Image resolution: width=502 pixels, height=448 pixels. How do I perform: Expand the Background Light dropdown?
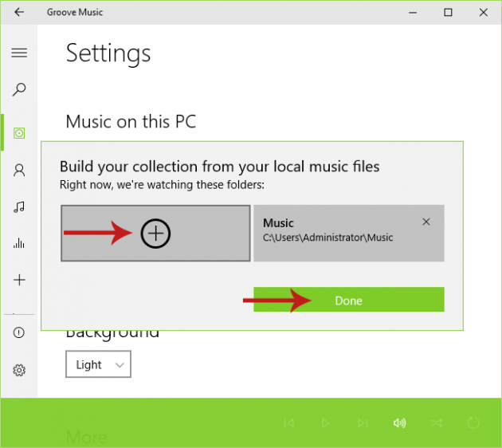[x=98, y=364]
